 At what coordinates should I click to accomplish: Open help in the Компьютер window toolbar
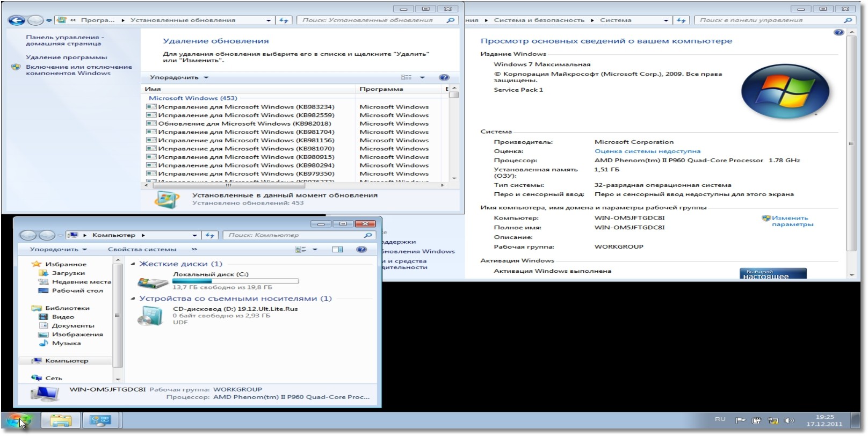coord(361,249)
